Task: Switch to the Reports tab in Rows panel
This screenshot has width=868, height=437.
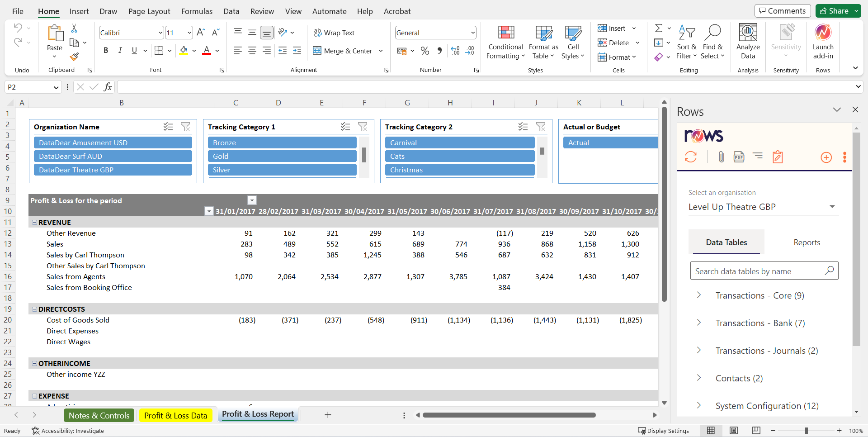Action: pyautogui.click(x=807, y=242)
